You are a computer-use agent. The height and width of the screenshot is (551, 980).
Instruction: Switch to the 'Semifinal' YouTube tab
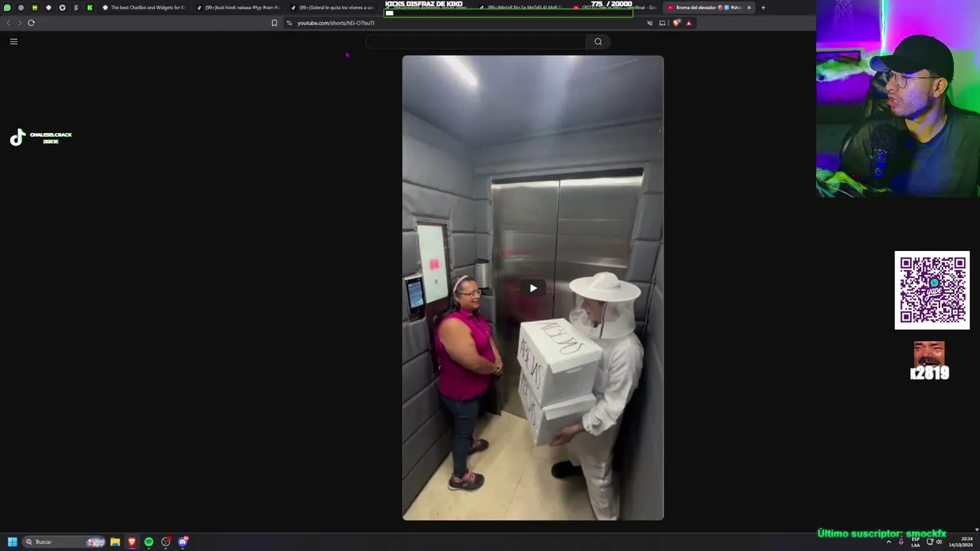pyautogui.click(x=615, y=8)
